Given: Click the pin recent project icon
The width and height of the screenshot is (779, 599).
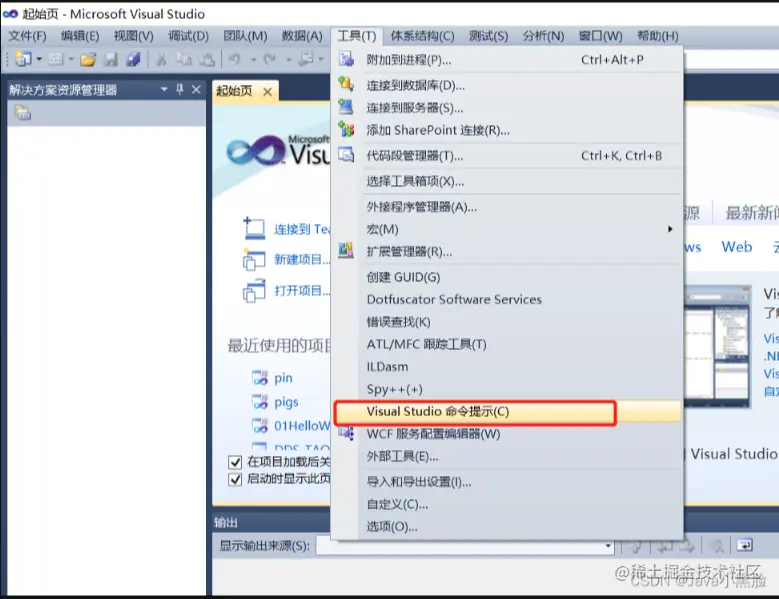Looking at the screenshot, I should point(260,378).
